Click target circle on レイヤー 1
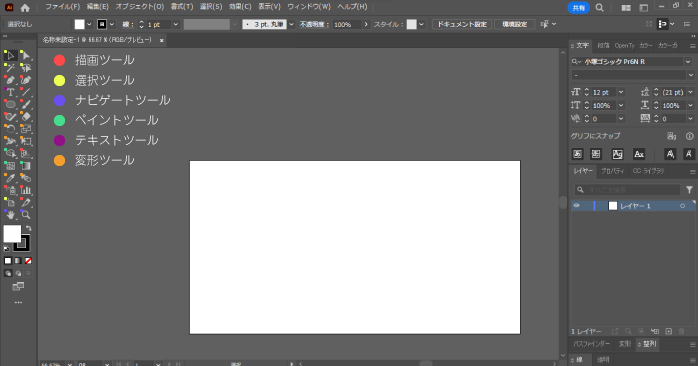 (x=682, y=206)
